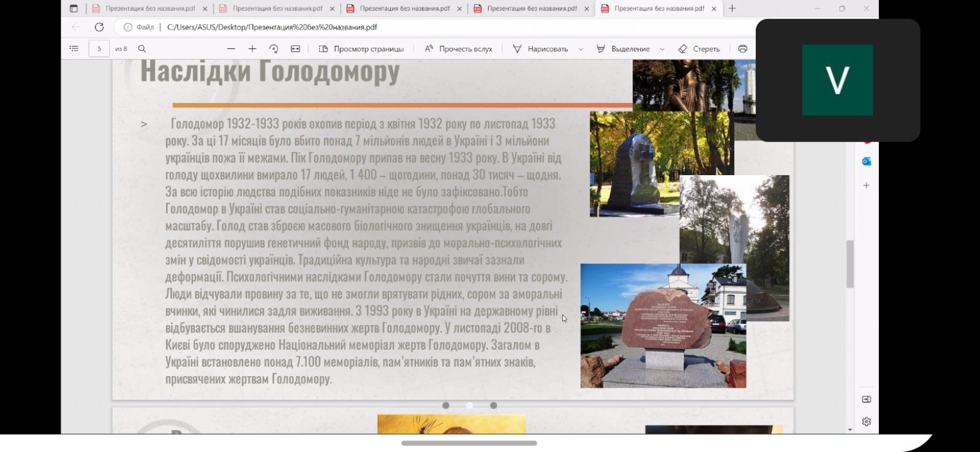Zoom out with the minus button
Viewport: 980px width, 452px height.
(x=231, y=48)
